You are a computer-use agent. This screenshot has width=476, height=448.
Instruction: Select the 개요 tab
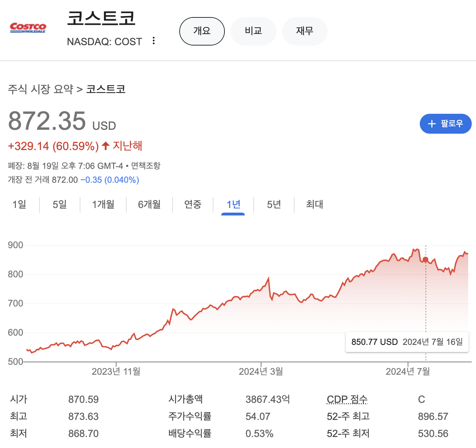pos(202,31)
